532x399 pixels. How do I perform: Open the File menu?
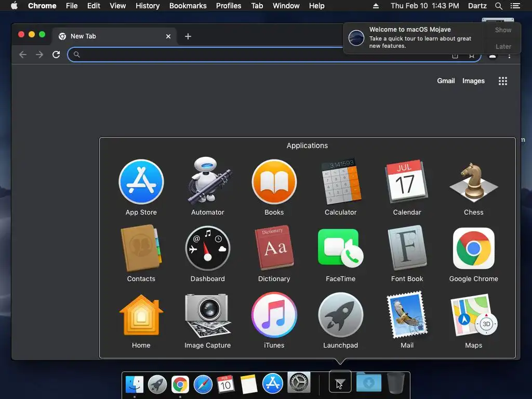pyautogui.click(x=72, y=6)
